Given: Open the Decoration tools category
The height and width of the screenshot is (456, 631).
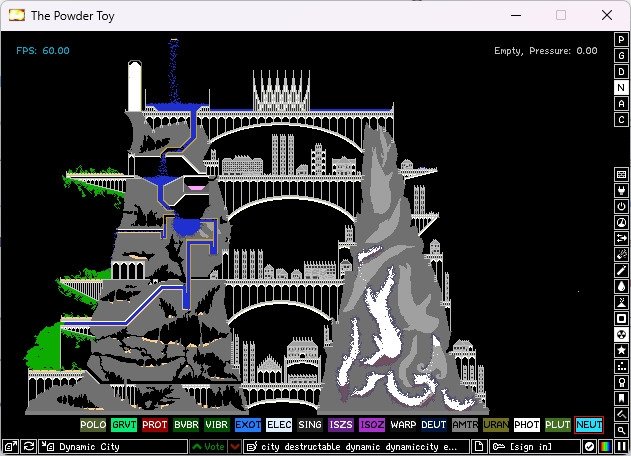Looking at the screenshot, I should [x=621, y=414].
